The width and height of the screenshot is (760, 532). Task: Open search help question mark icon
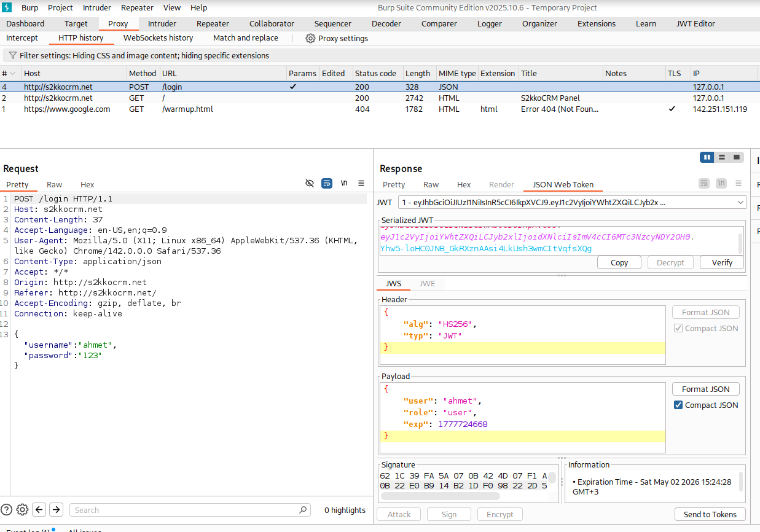pos(7,510)
